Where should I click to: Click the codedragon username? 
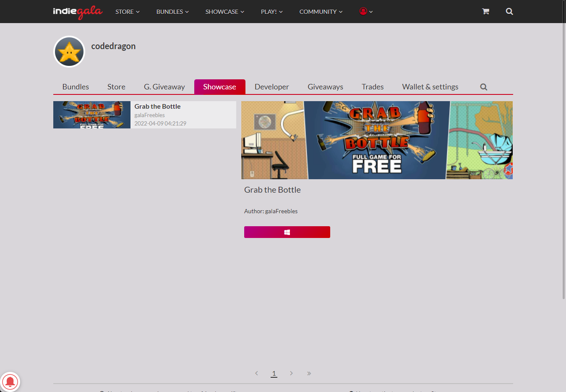(x=113, y=46)
